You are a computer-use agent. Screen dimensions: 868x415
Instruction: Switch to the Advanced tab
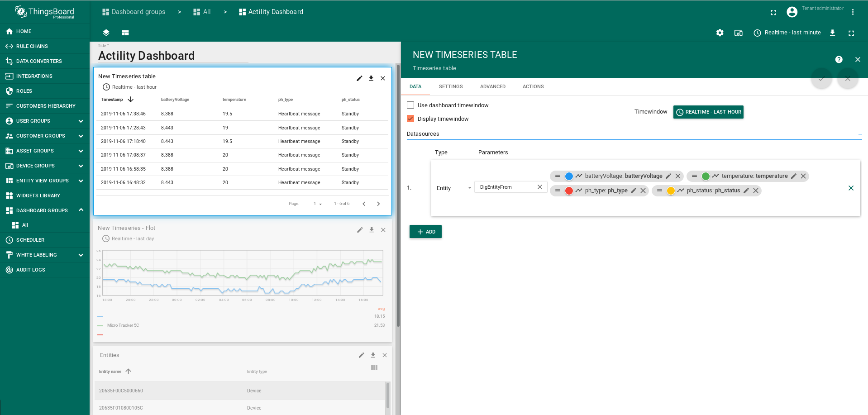493,86
